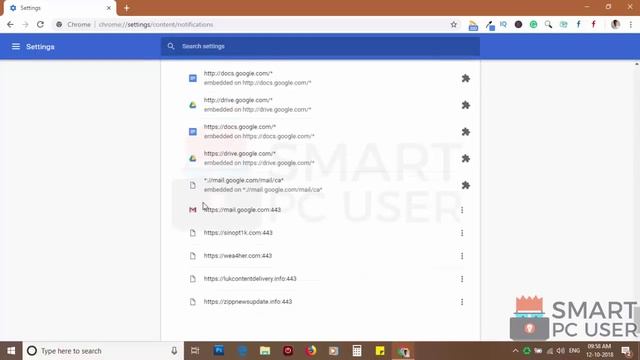Open more actions for https://wea4her.com:443
The width and height of the screenshot is (640, 360).
click(462, 256)
